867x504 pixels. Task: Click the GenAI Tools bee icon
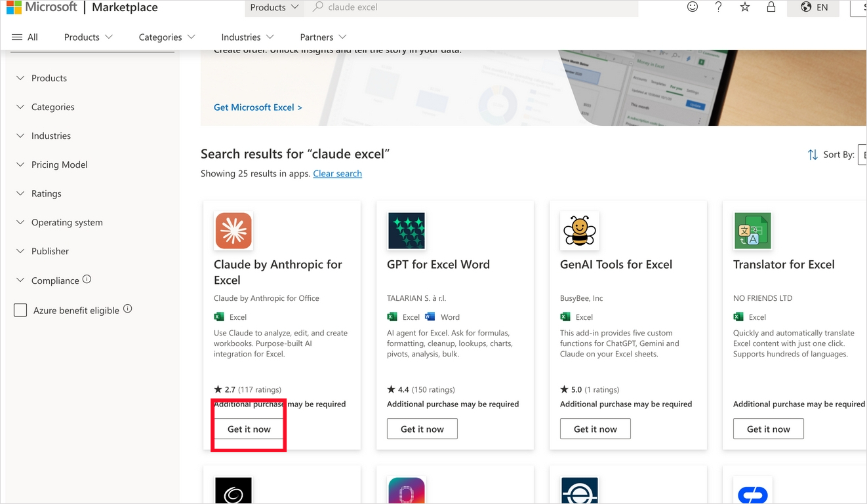coord(580,231)
